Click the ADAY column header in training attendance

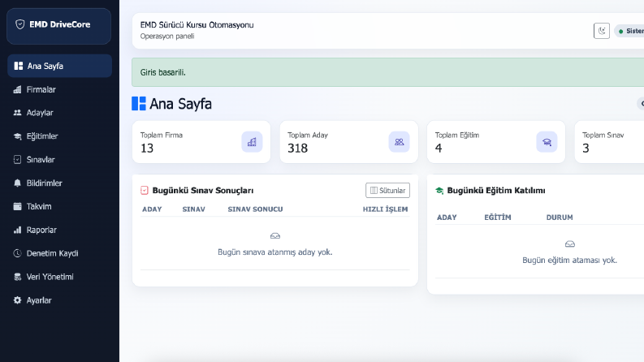click(447, 218)
